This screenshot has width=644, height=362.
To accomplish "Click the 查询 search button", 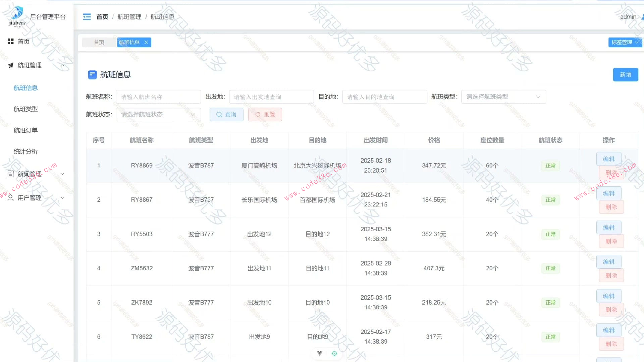I will pos(226,114).
